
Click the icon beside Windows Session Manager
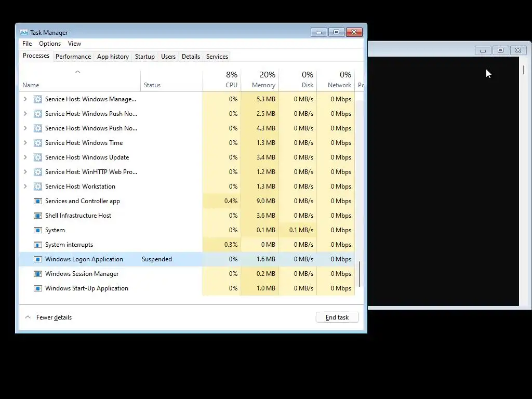37,274
